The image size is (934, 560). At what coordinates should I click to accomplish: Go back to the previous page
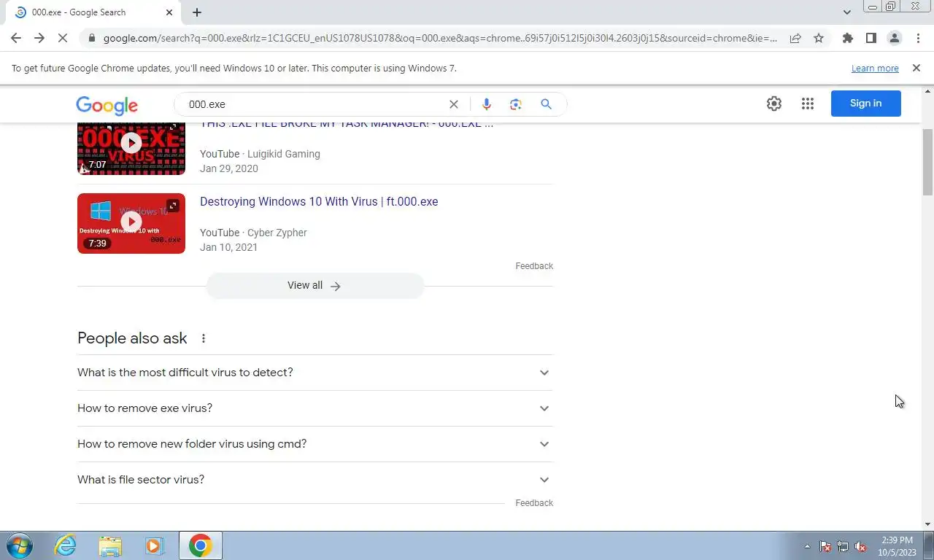[16, 38]
